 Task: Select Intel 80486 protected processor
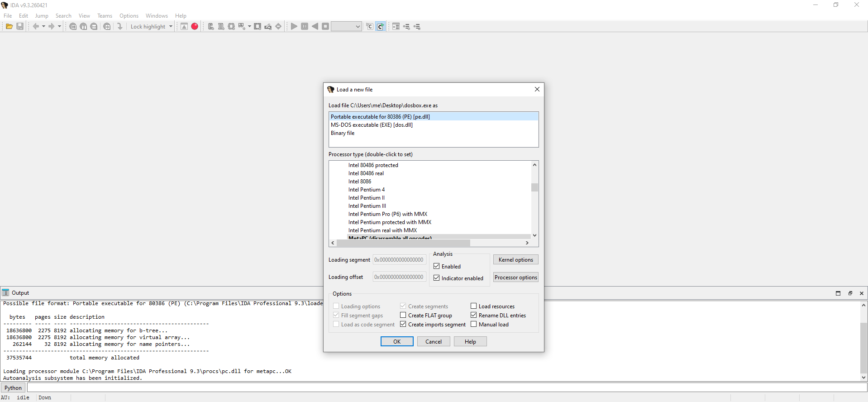click(373, 165)
